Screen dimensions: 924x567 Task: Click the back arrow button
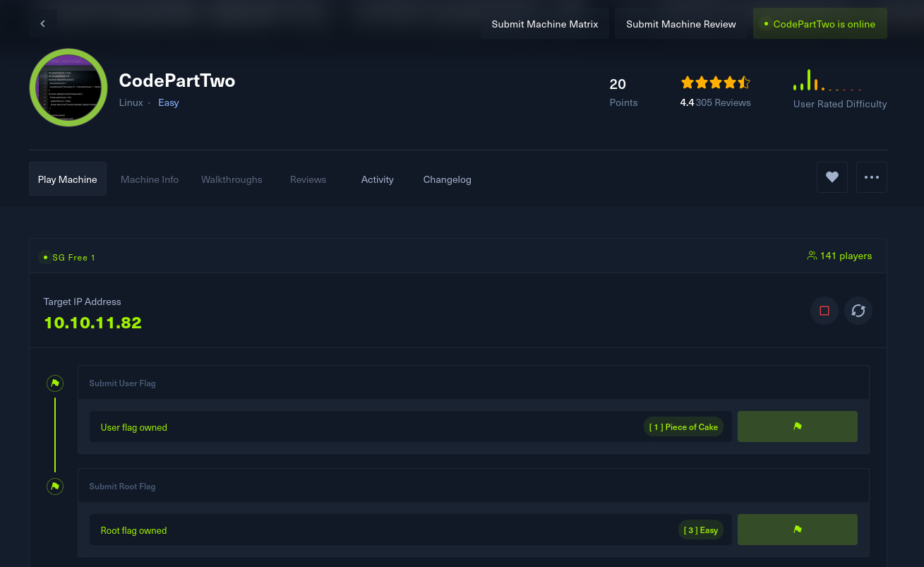coord(42,24)
